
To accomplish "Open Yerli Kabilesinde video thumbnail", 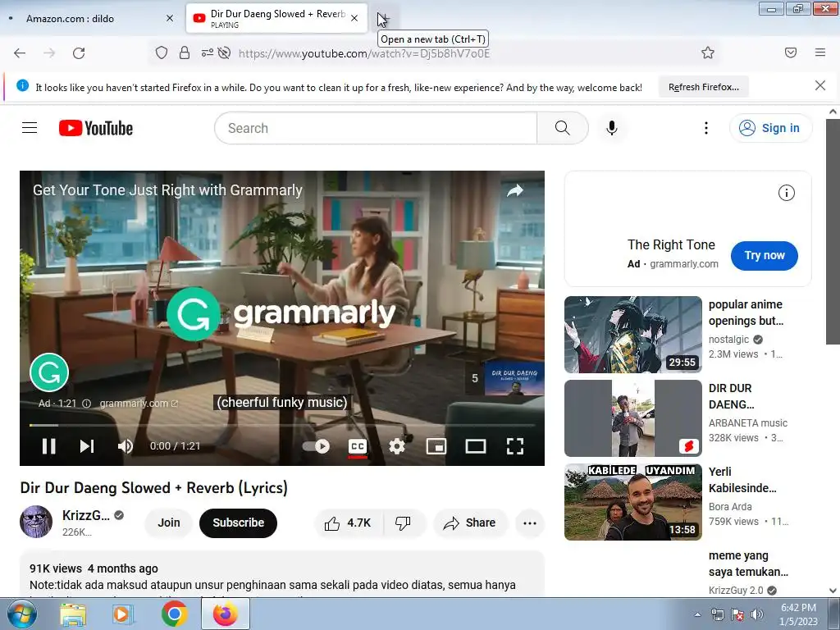I will (x=633, y=502).
